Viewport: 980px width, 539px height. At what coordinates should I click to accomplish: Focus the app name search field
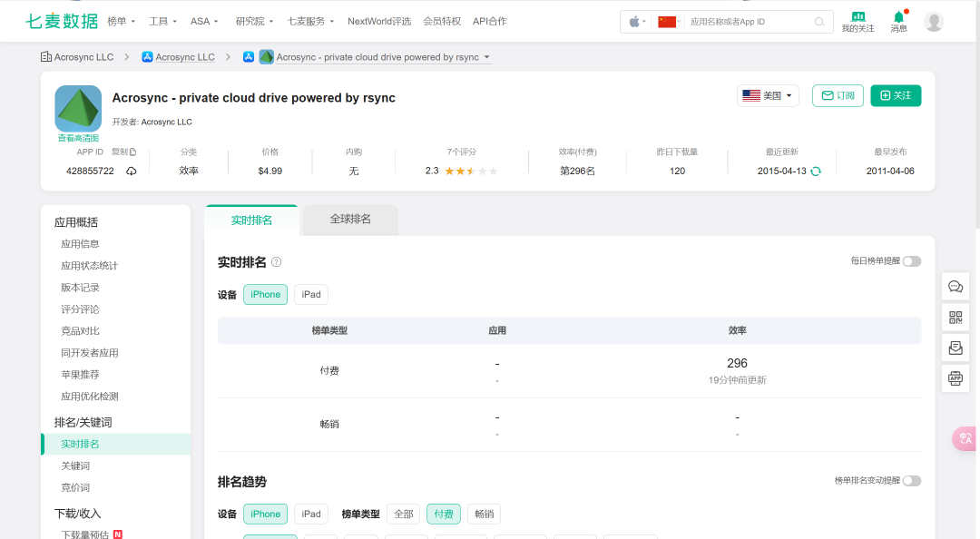pyautogui.click(x=749, y=22)
